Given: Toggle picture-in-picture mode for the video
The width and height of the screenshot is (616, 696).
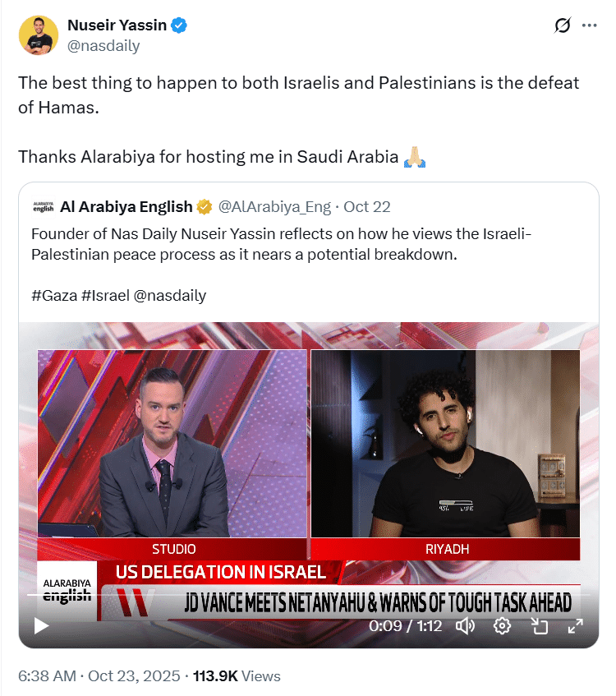Looking at the screenshot, I should pos(540,626).
